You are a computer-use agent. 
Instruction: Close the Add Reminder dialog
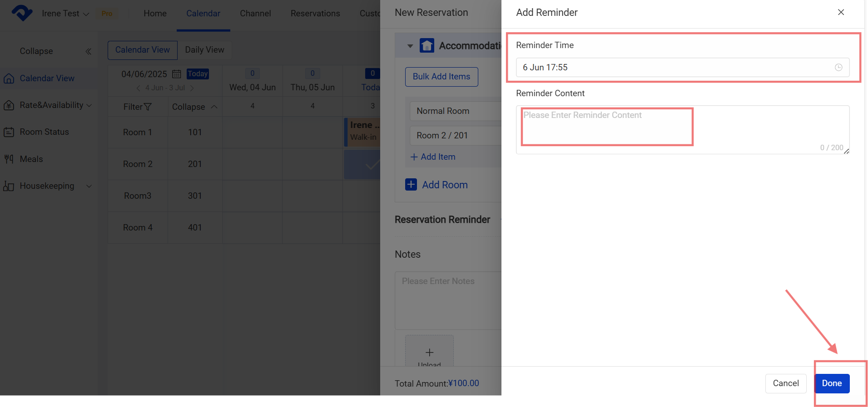tap(841, 12)
